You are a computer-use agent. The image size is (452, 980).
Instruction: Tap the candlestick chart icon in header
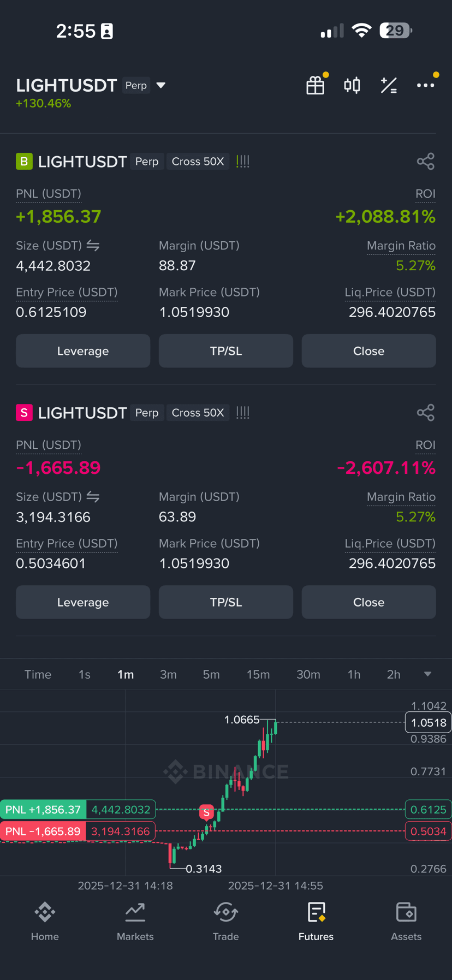[x=352, y=85]
